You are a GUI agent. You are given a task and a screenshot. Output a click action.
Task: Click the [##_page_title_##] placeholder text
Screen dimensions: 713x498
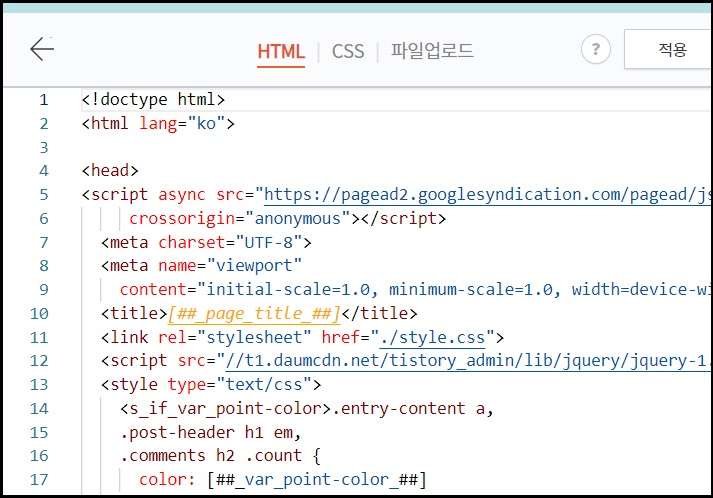(254, 314)
